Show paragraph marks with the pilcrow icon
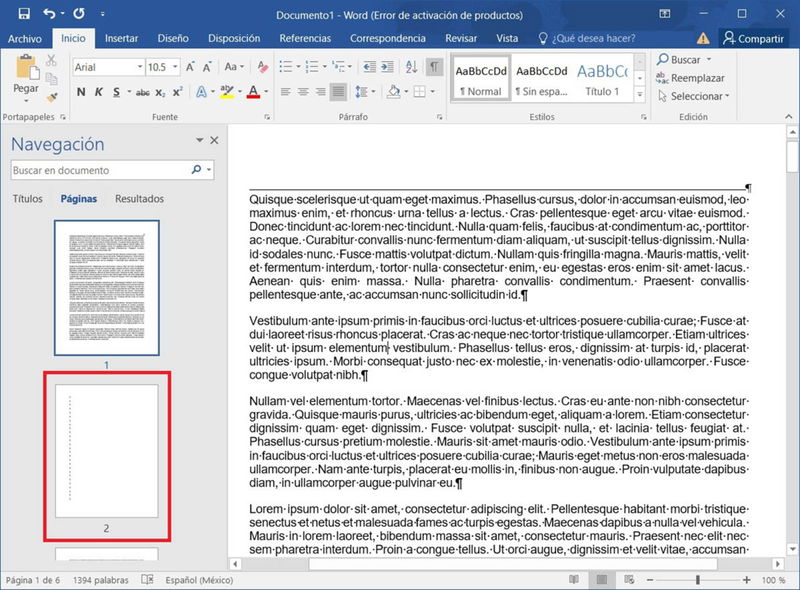800x590 pixels. click(433, 67)
